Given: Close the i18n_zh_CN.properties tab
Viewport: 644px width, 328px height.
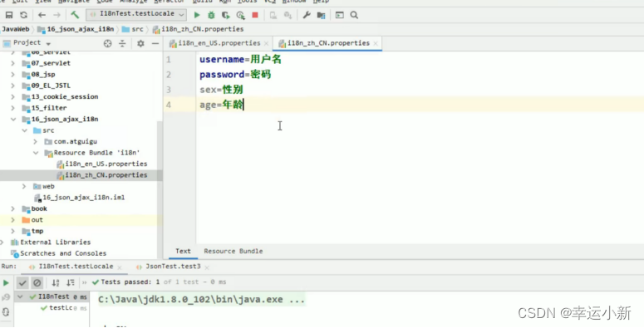Looking at the screenshot, I should point(376,43).
